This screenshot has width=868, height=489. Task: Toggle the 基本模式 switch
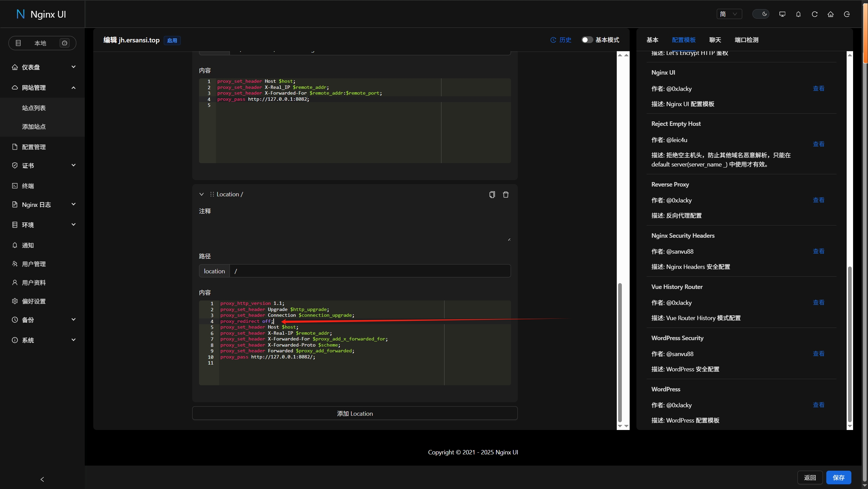tap(587, 40)
